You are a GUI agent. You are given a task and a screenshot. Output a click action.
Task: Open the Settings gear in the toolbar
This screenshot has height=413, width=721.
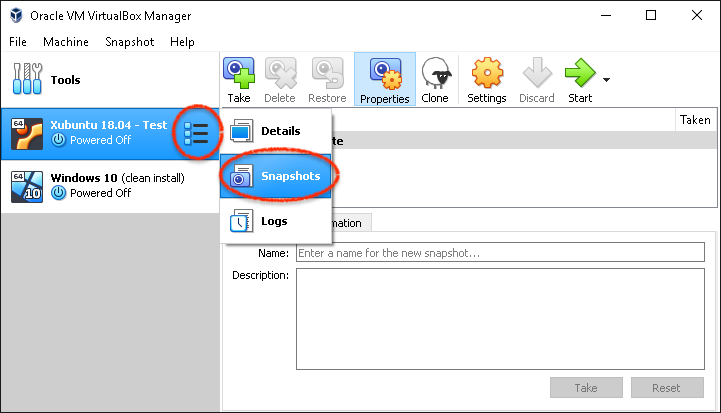(x=487, y=73)
